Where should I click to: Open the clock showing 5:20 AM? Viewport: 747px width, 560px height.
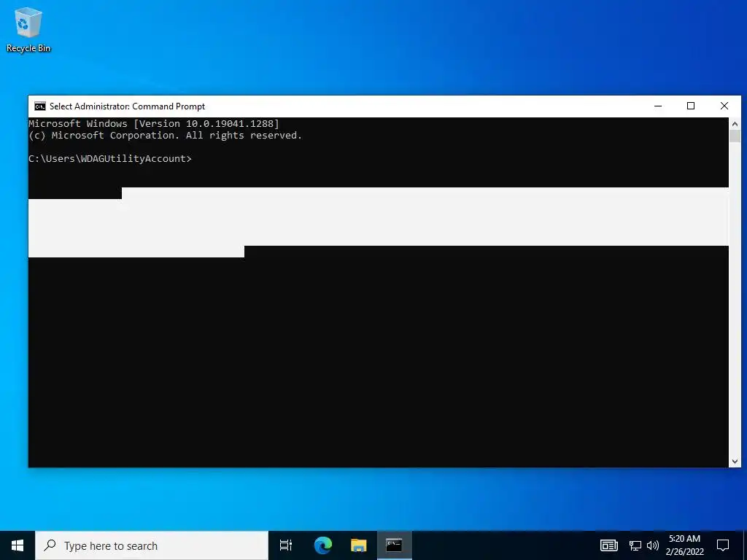(684, 545)
